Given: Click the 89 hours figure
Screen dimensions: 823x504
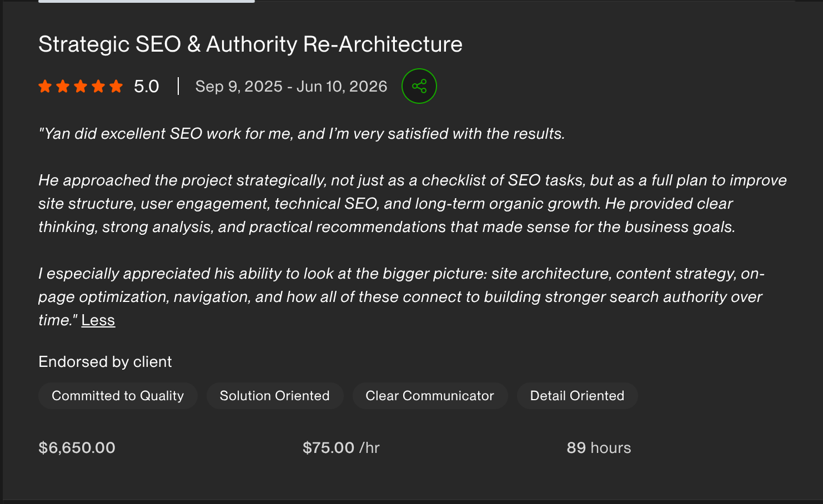Looking at the screenshot, I should pyautogui.click(x=599, y=448).
